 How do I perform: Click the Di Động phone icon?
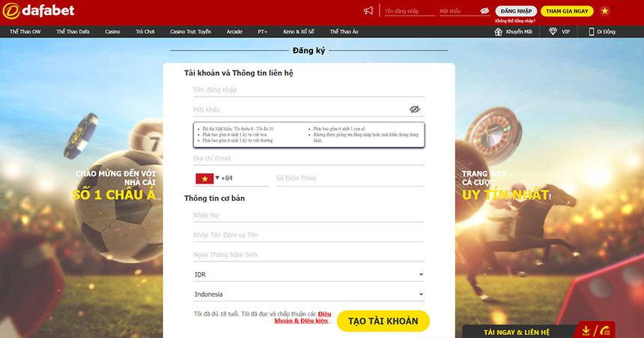click(592, 32)
